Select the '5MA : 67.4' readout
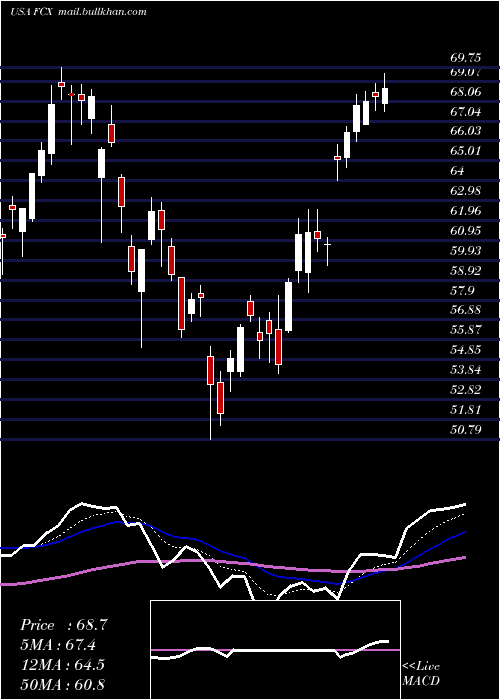Viewport: 500px width, 700px height. coord(58,645)
